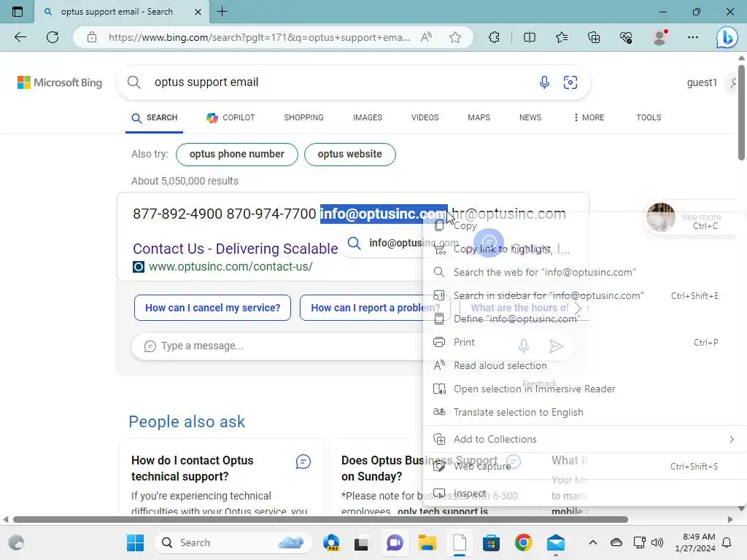Image resolution: width=747 pixels, height=560 pixels.
Task: Open Microsoft Store from taskbar
Action: click(491, 542)
